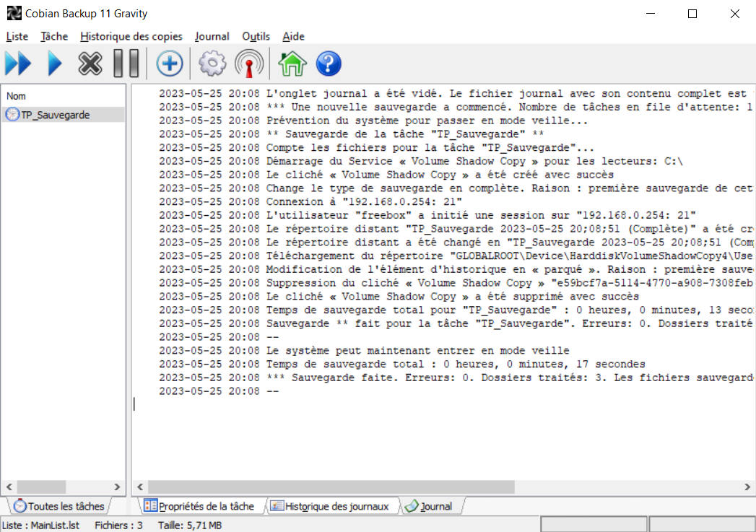Open the Tâche menu
Viewport: 756px width, 532px height.
54,37
